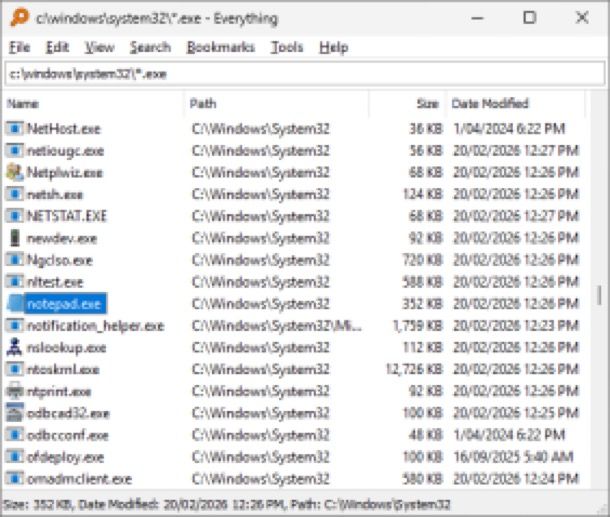Select the NetHost.exe file name
Screen dimensions: 610x517
64,129
